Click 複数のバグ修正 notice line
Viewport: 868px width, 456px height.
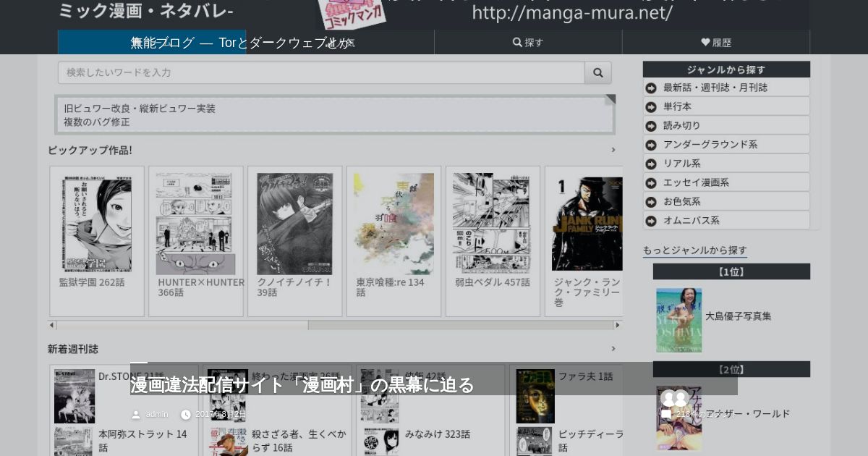tap(97, 122)
